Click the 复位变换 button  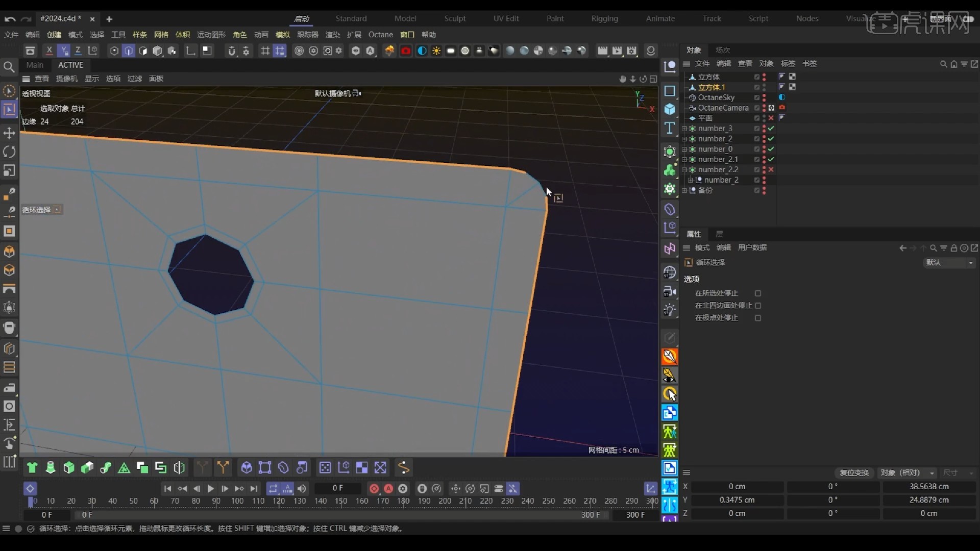click(854, 473)
